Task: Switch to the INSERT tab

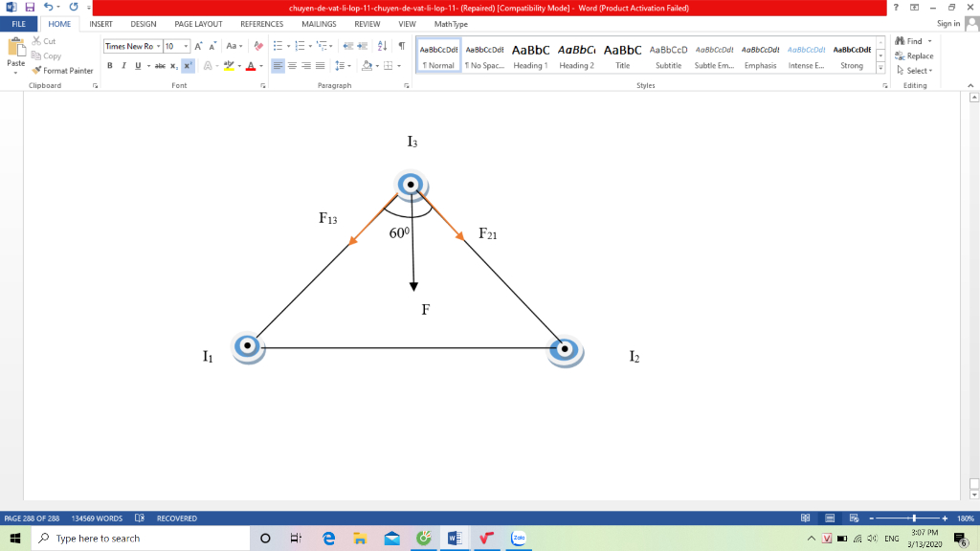Action: [100, 24]
